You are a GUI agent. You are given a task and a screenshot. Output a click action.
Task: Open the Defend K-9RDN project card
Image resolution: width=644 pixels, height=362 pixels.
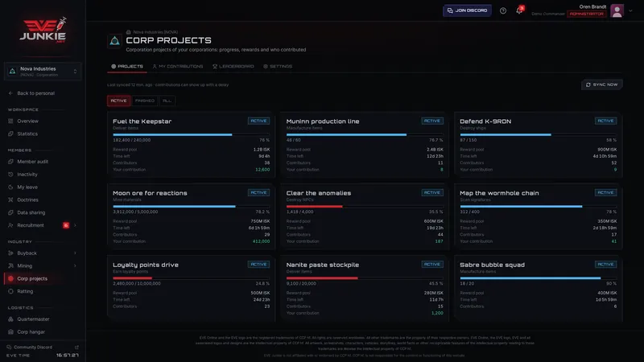tap(538, 146)
